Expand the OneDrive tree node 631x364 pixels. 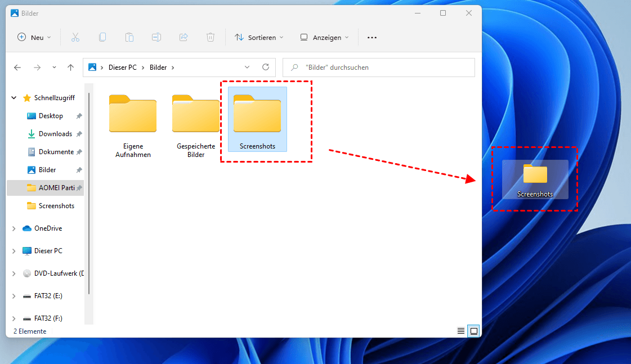14,228
